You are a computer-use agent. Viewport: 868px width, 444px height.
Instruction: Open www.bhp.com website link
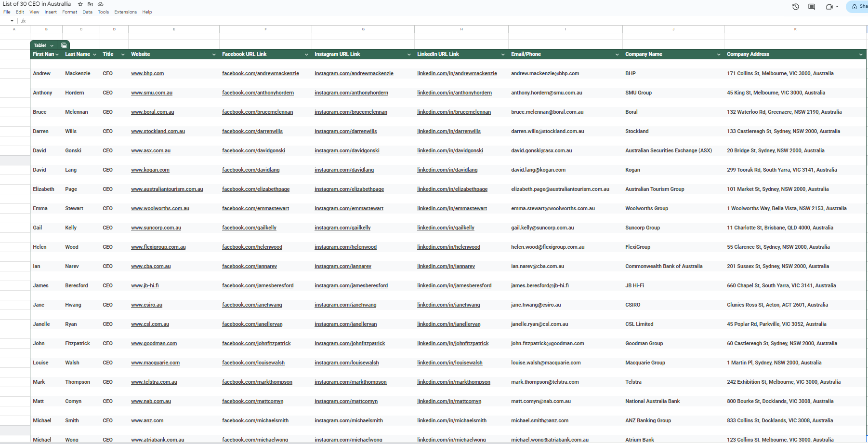(x=147, y=74)
